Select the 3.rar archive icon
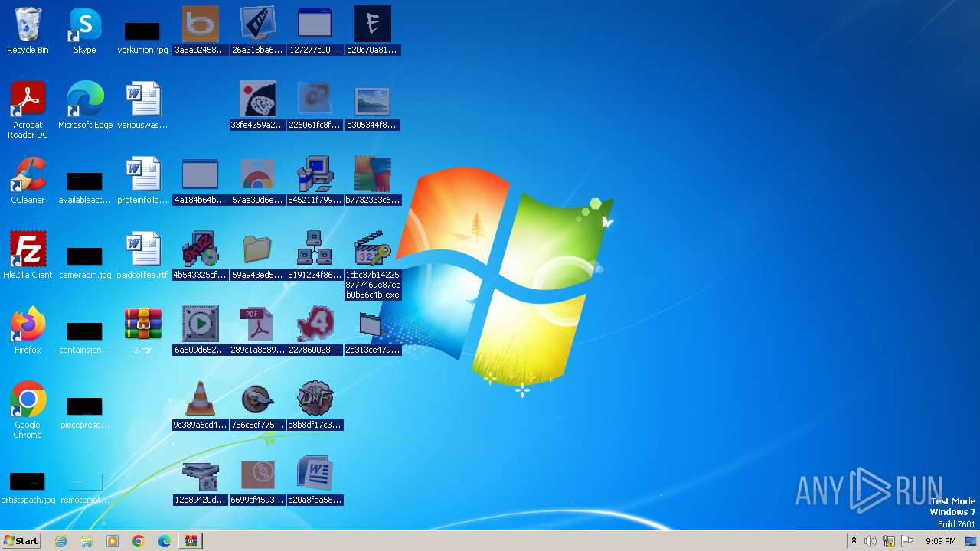Image resolution: width=980 pixels, height=551 pixels. [x=142, y=324]
